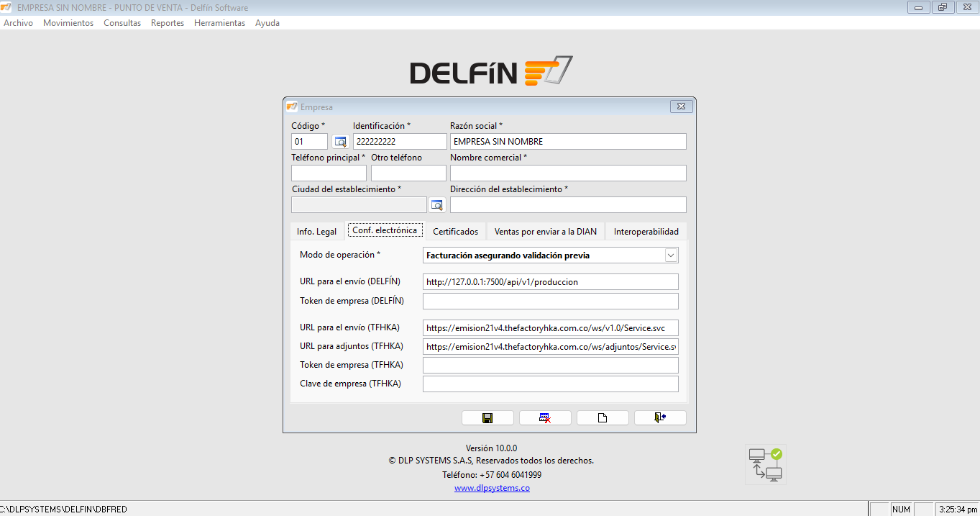Click the Nombre comercial field
The height and width of the screenshot is (516, 980).
click(x=568, y=173)
